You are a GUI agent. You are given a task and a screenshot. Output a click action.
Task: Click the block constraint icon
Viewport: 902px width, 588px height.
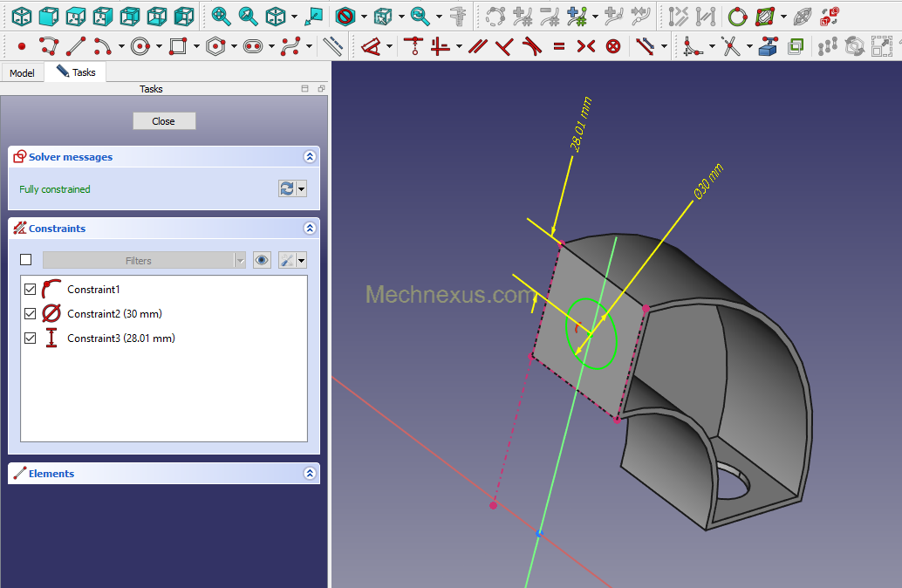[x=613, y=45]
